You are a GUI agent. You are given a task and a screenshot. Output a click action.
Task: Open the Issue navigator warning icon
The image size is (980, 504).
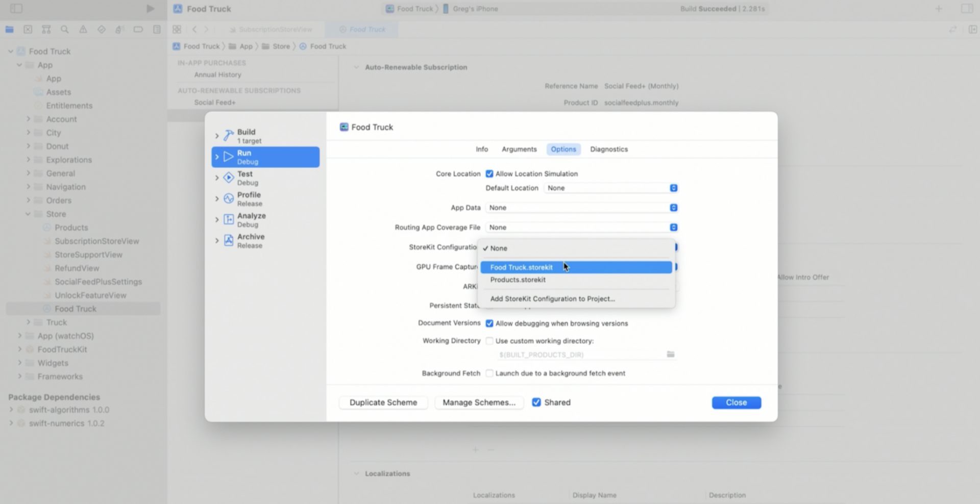[x=83, y=30]
